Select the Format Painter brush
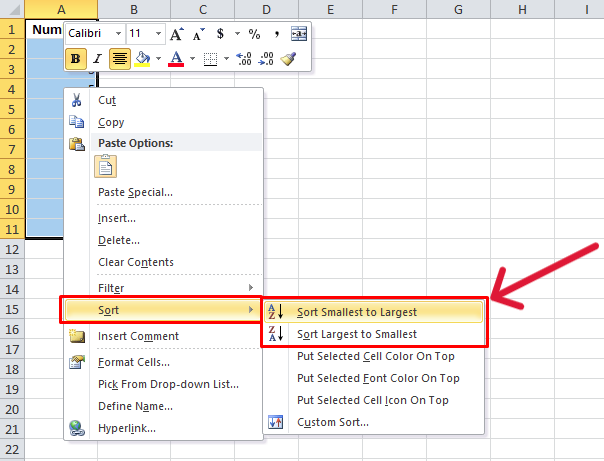The height and width of the screenshot is (461, 604). point(288,59)
